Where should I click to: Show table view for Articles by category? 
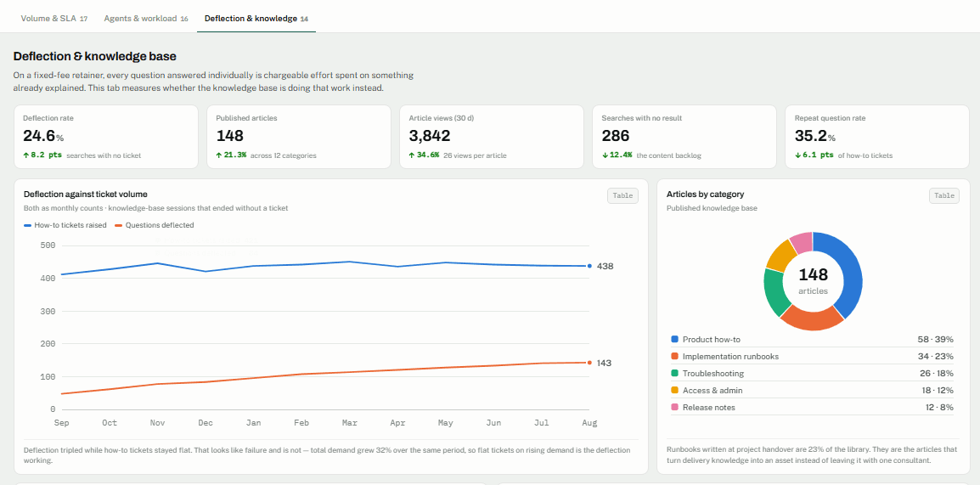click(x=944, y=195)
